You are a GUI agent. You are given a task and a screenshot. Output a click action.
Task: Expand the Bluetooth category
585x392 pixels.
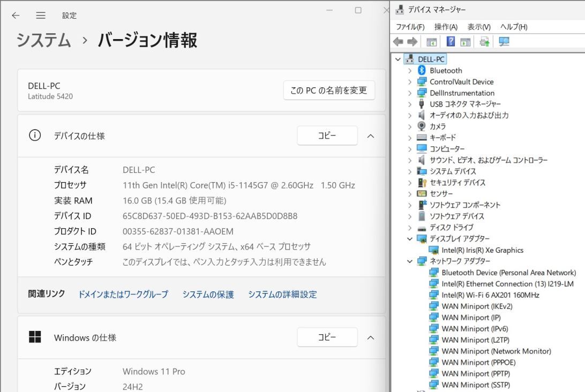410,71
